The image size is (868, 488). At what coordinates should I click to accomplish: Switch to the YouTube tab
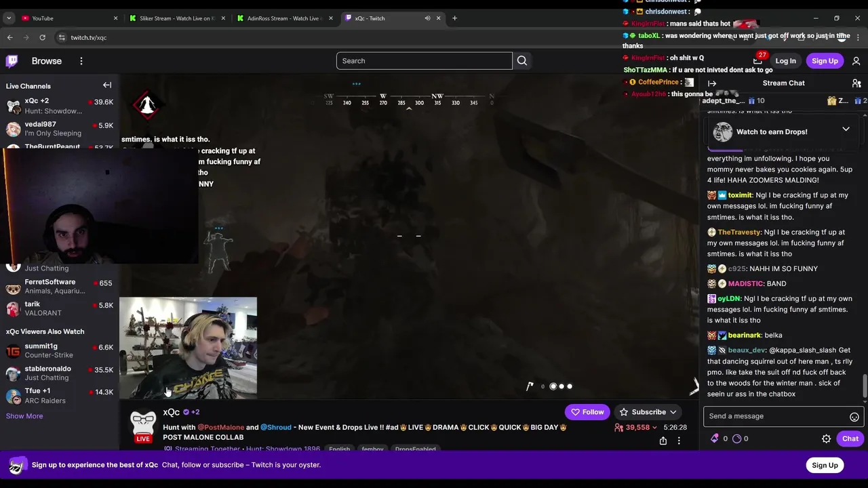pyautogui.click(x=68, y=18)
